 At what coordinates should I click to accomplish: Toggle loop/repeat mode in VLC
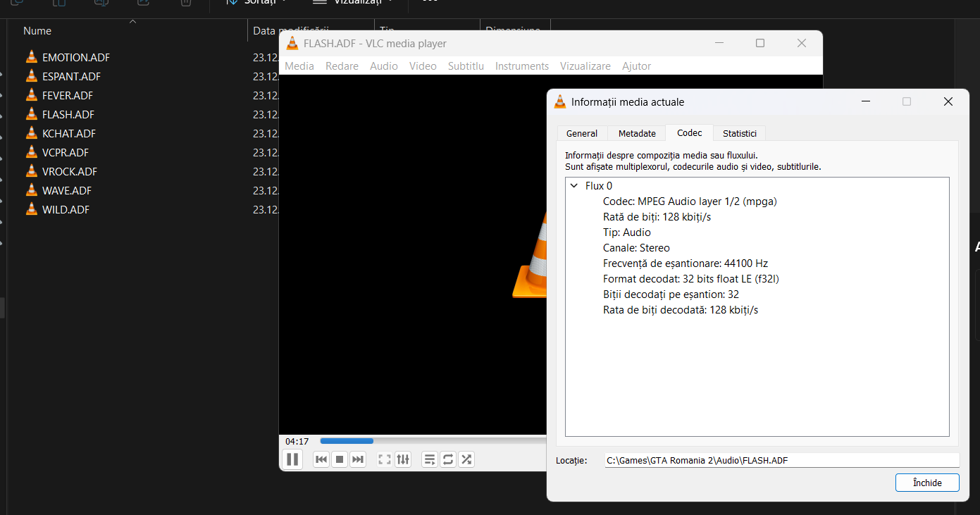448,459
